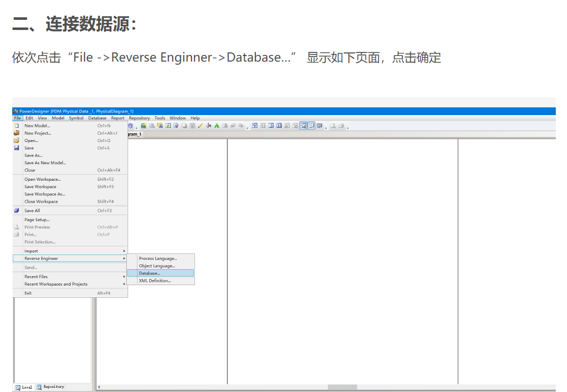Click the Save floppy disk icon

17,148
